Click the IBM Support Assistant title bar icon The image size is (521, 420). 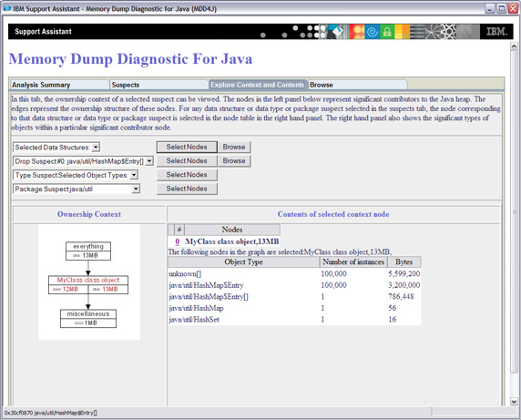tap(7, 8)
